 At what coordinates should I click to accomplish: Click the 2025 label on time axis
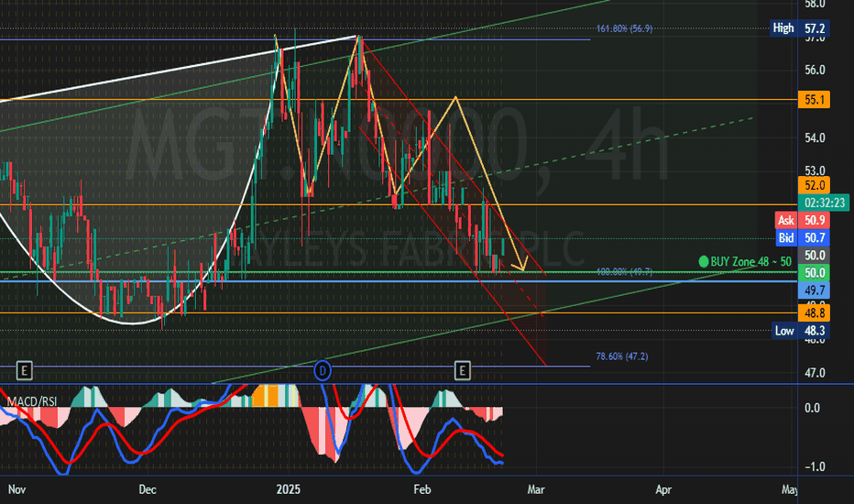pyautogui.click(x=288, y=489)
